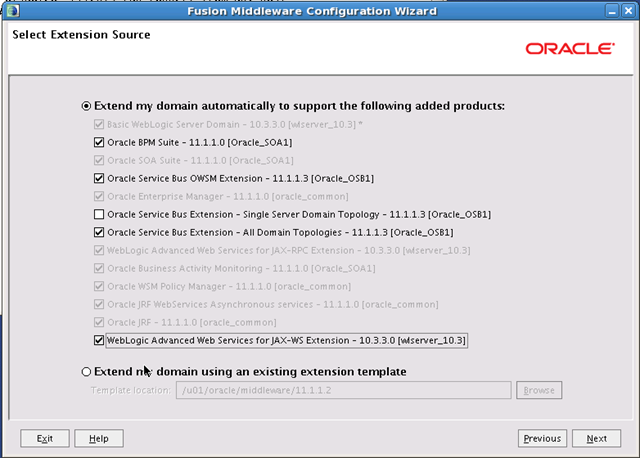Click the Template location text field
This screenshot has height=458, width=640.
[343, 390]
